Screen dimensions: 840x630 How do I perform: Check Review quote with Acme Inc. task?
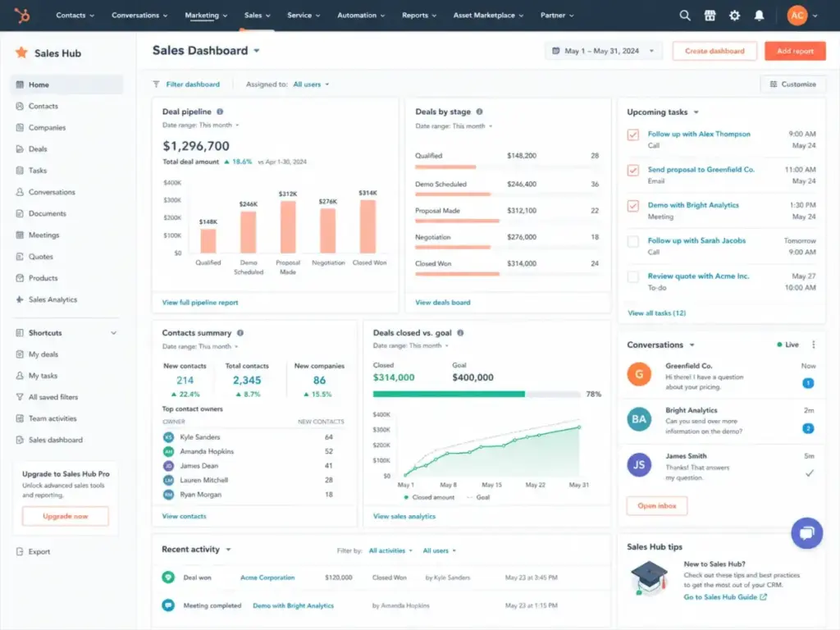click(x=633, y=276)
